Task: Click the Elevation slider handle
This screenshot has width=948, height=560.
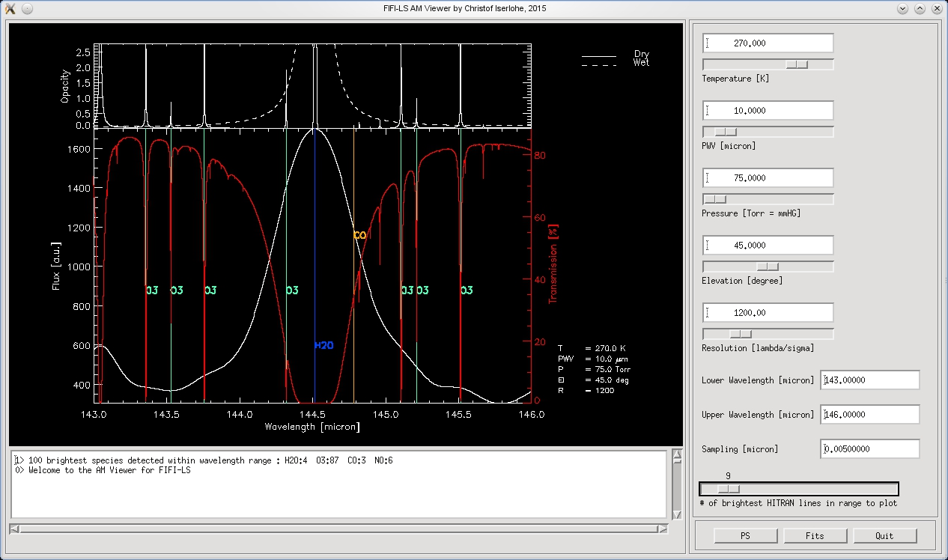Action: [768, 267]
